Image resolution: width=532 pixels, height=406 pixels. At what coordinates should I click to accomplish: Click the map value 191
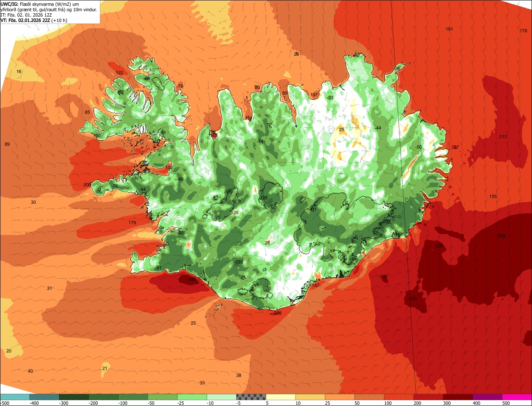click(x=449, y=29)
